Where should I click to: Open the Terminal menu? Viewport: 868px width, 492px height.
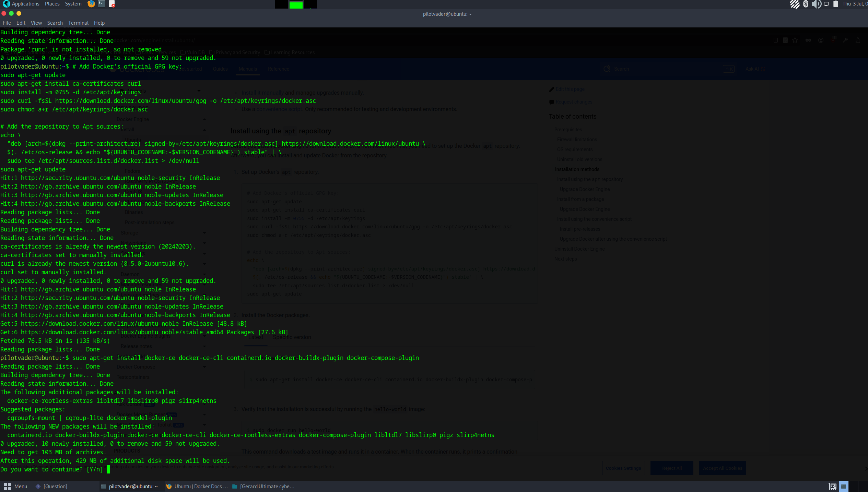(x=78, y=23)
